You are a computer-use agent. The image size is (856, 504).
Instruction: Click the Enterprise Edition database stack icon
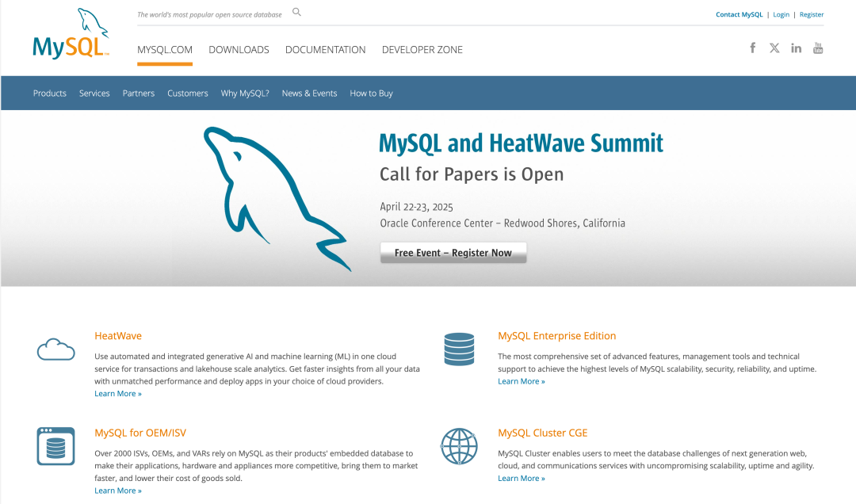[x=459, y=349]
